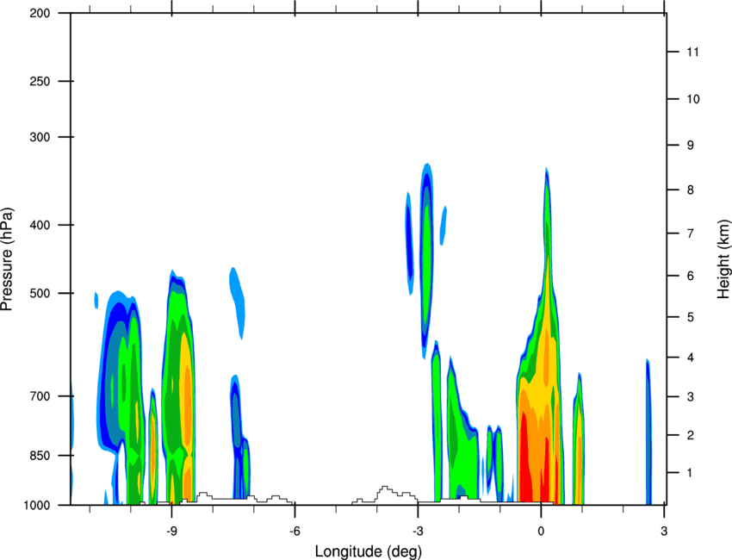Select the 300 pressure tick label
Viewport: 732px width, 560px height.
click(40, 137)
